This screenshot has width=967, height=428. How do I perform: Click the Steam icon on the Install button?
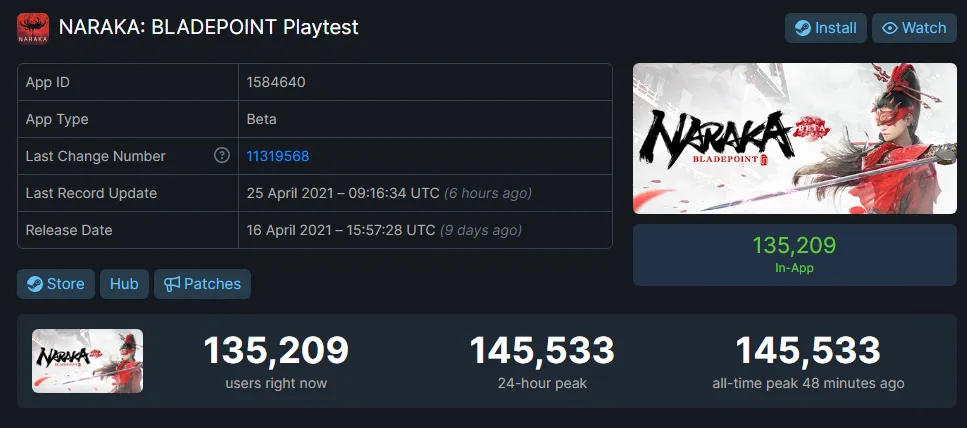[x=802, y=28]
